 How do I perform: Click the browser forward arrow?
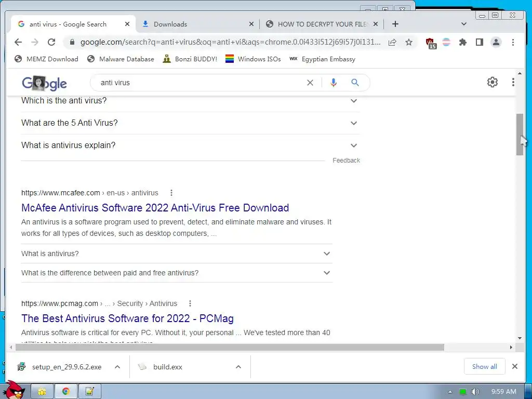pyautogui.click(x=35, y=42)
